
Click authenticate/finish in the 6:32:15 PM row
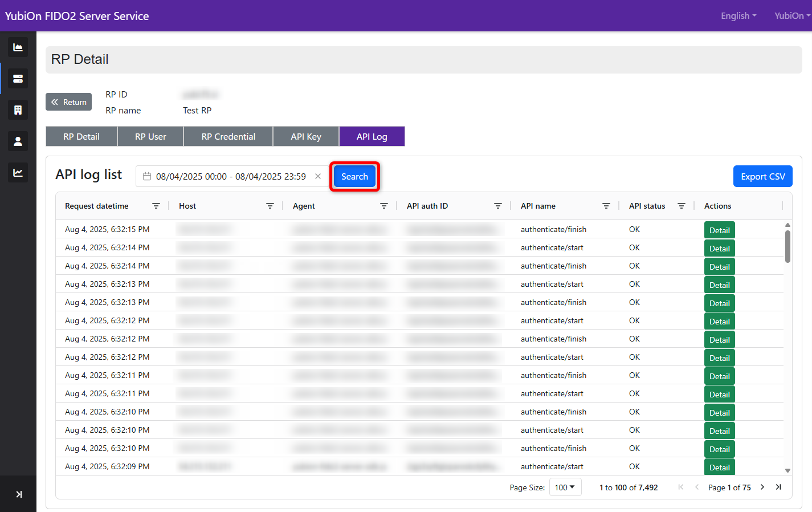553,229
